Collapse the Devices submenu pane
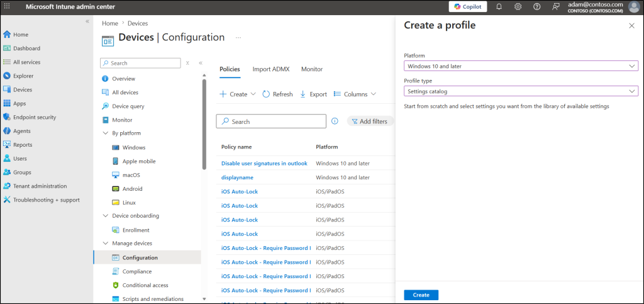This screenshot has height=304, width=644. coord(201,63)
